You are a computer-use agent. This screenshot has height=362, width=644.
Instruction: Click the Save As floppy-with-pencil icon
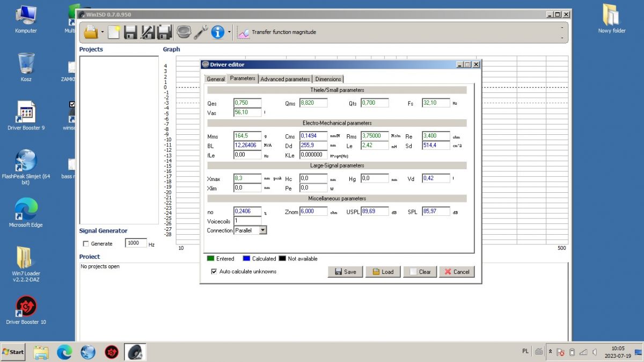[148, 32]
